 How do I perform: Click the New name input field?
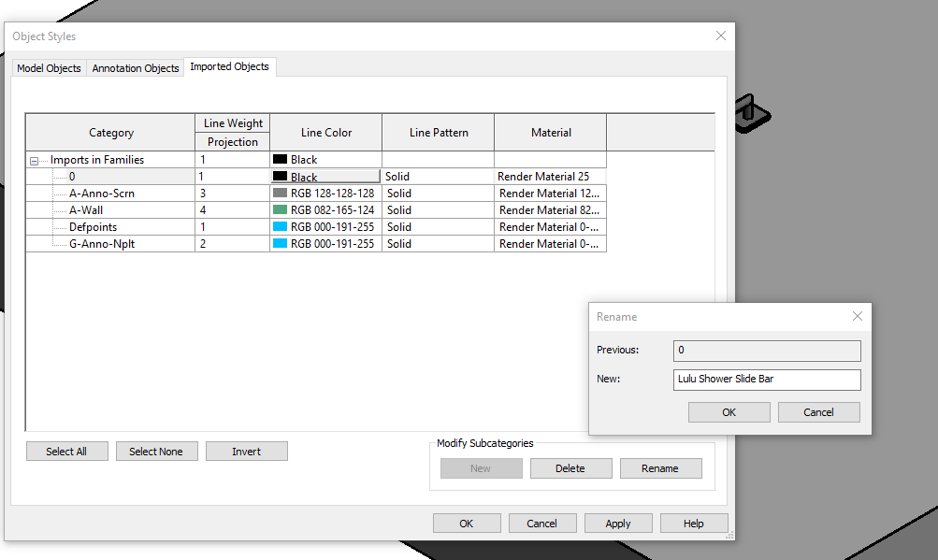(x=767, y=380)
